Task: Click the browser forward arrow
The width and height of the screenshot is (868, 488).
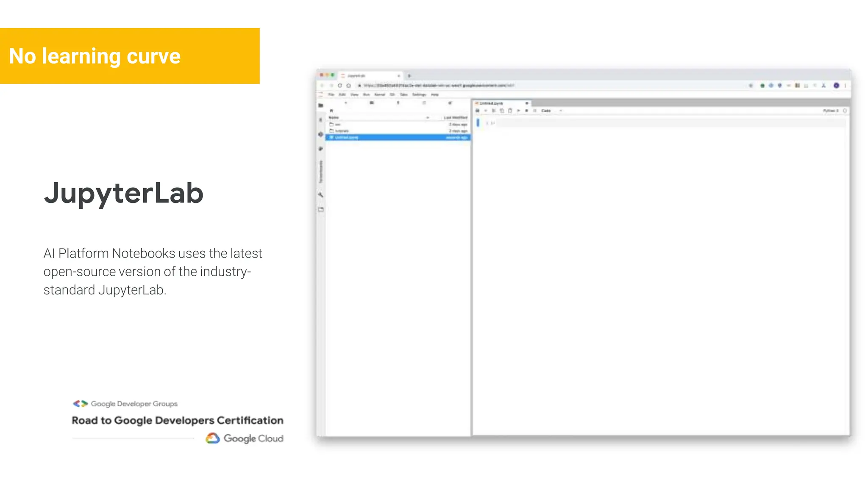Action: coord(331,86)
